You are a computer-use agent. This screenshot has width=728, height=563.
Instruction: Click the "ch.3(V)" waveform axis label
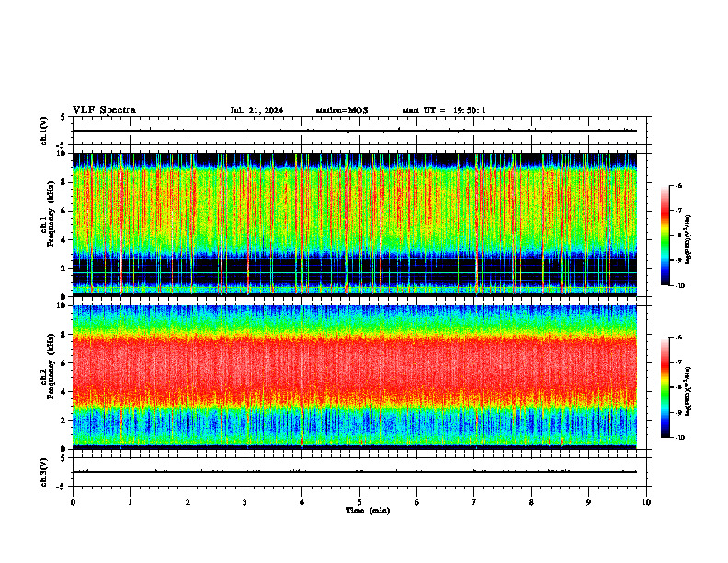point(43,472)
